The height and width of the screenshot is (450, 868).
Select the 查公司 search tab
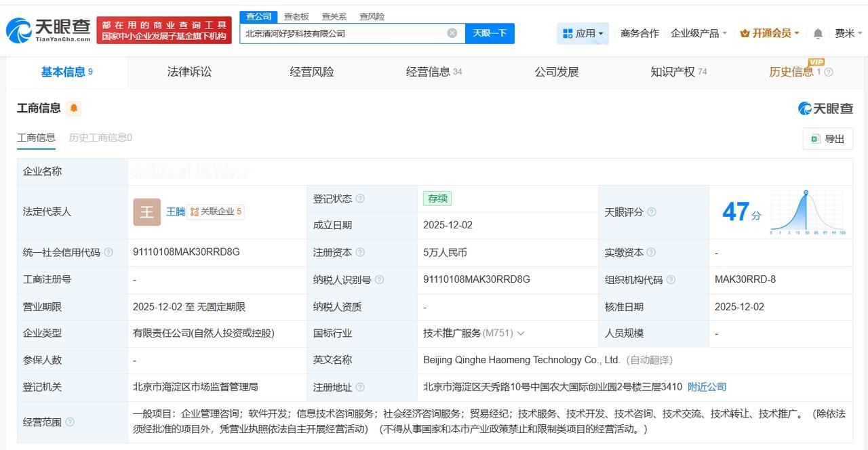coord(258,16)
